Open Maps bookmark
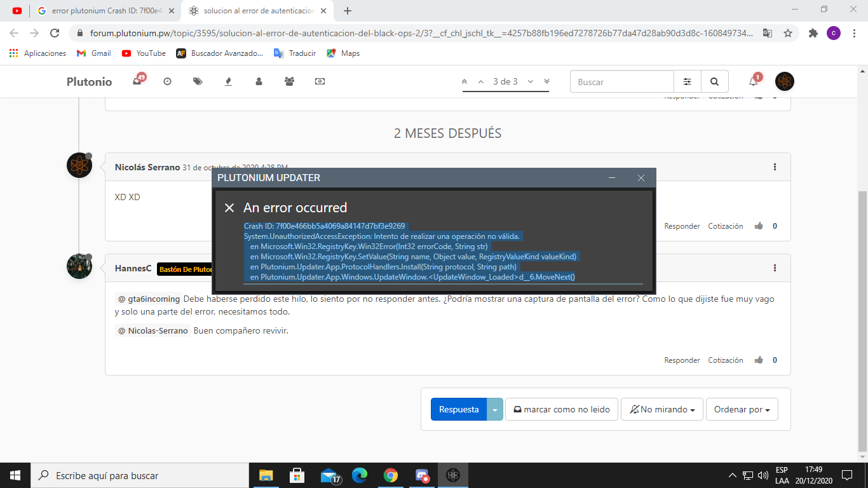The height and width of the screenshot is (488, 868). 343,53
